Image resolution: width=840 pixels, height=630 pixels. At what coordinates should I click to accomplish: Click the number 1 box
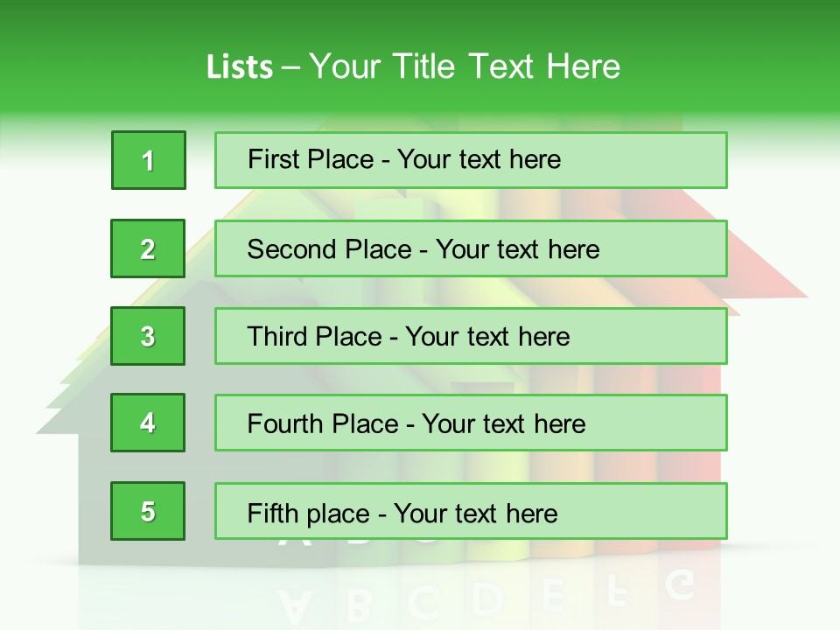coord(148,160)
